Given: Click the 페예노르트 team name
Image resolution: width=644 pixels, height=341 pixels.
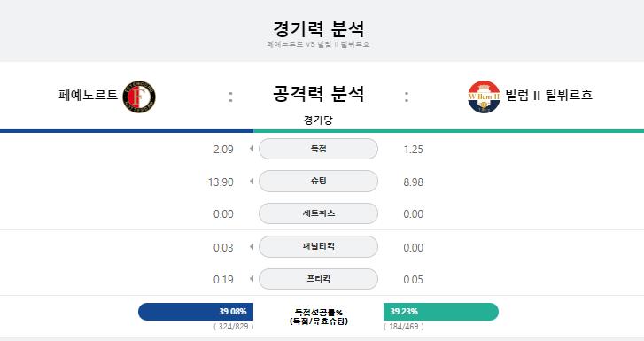Looking at the screenshot, I should pos(89,95).
